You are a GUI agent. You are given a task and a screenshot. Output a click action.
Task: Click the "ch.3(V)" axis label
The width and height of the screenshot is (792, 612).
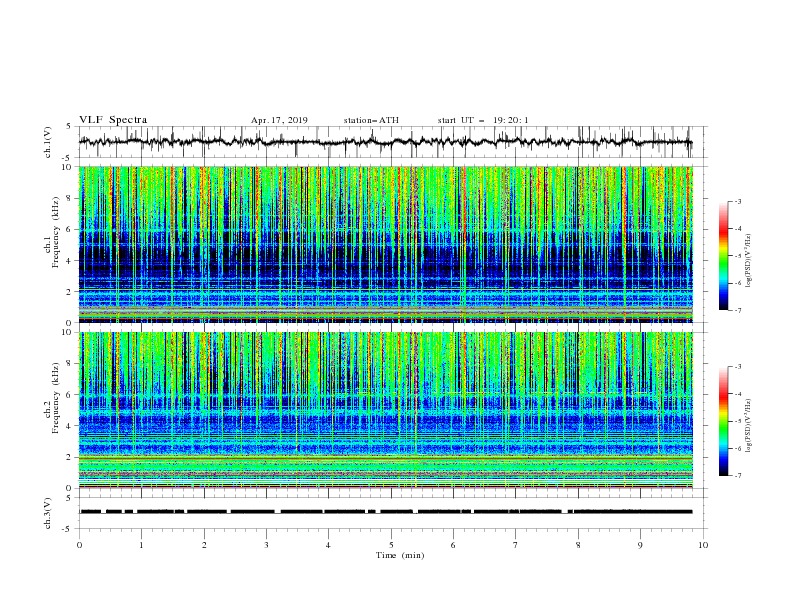48,513
